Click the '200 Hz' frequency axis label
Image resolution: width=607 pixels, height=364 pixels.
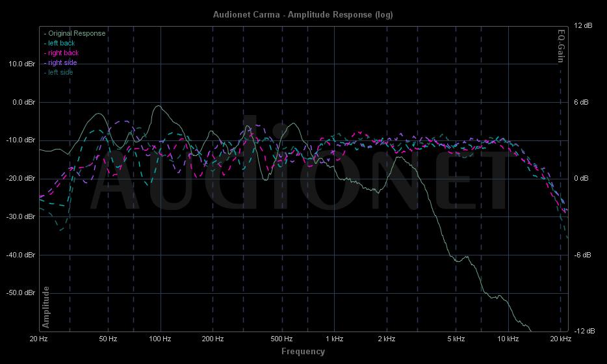tap(213, 339)
